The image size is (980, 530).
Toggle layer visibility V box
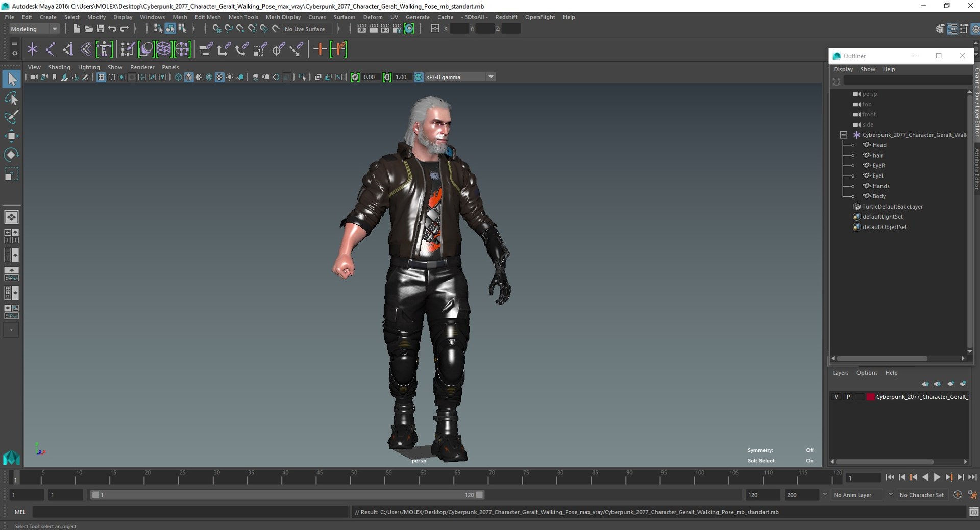coord(836,397)
